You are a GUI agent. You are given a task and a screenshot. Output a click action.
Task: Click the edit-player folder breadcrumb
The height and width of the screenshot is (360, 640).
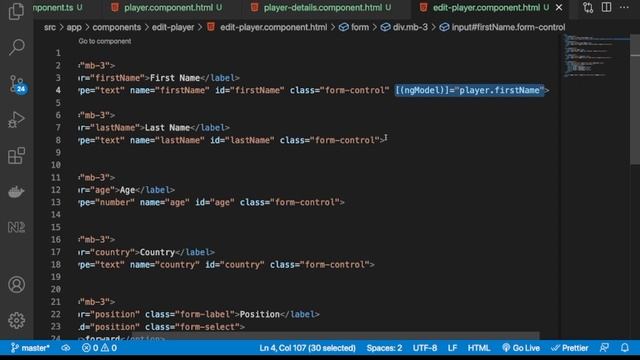click(x=173, y=27)
